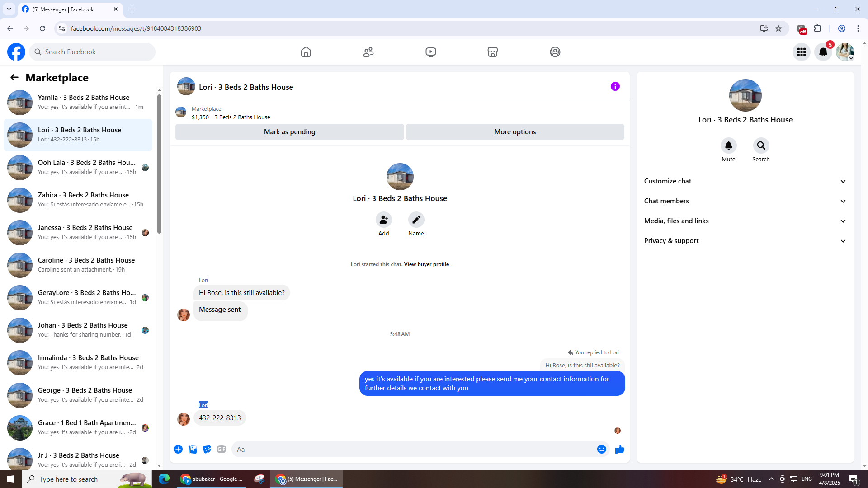This screenshot has height=488, width=868.
Task: Click the GIF icon in composer
Action: 221,449
